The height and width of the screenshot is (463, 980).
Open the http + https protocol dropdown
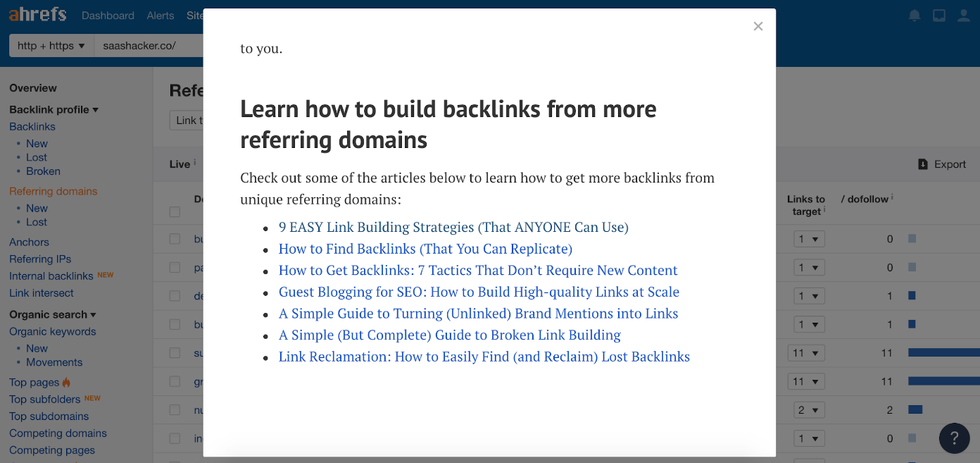51,46
